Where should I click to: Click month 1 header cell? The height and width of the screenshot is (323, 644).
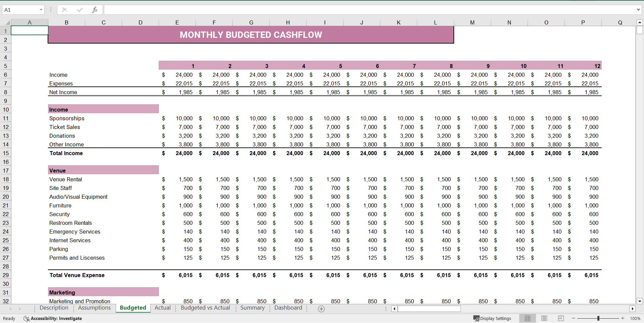[177, 66]
